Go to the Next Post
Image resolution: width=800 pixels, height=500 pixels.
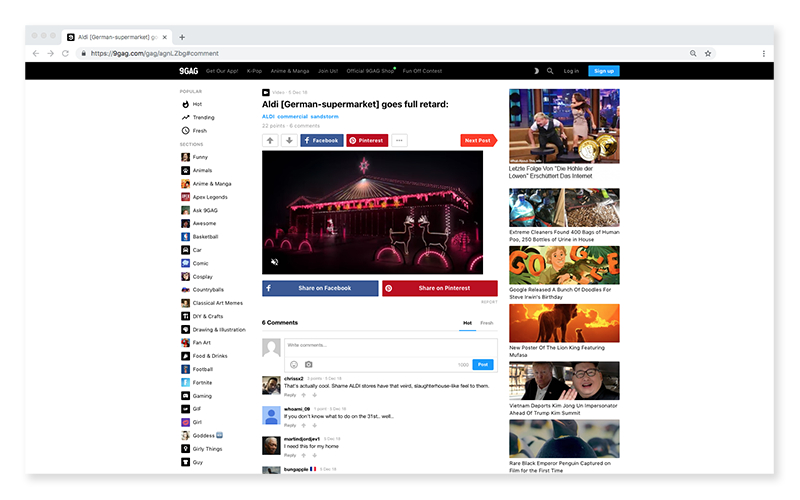[x=479, y=140]
